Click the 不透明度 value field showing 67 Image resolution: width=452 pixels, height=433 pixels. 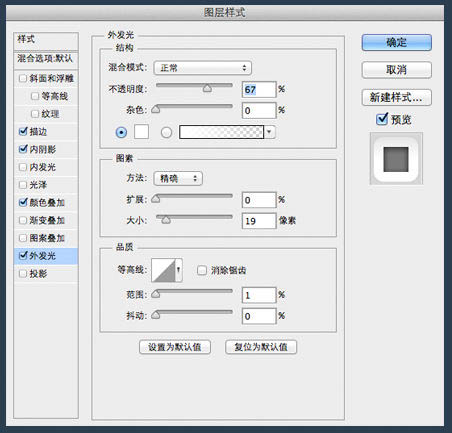pyautogui.click(x=259, y=90)
